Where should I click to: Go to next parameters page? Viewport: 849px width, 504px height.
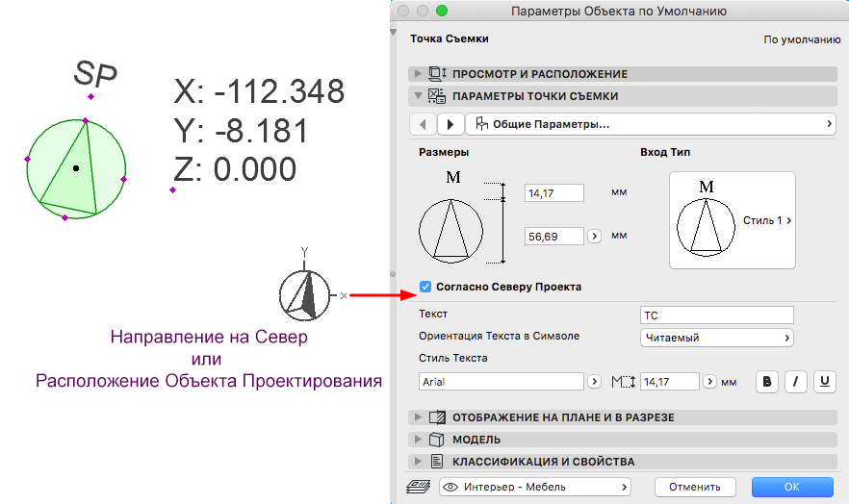coord(450,124)
